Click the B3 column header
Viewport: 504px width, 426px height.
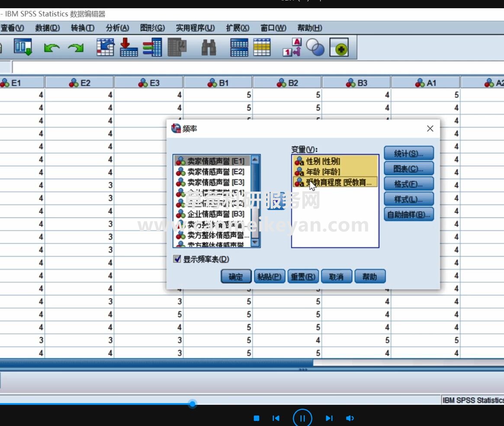356,83
